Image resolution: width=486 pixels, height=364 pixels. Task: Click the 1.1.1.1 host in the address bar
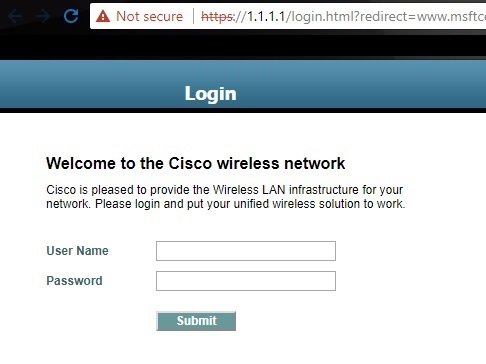266,16
